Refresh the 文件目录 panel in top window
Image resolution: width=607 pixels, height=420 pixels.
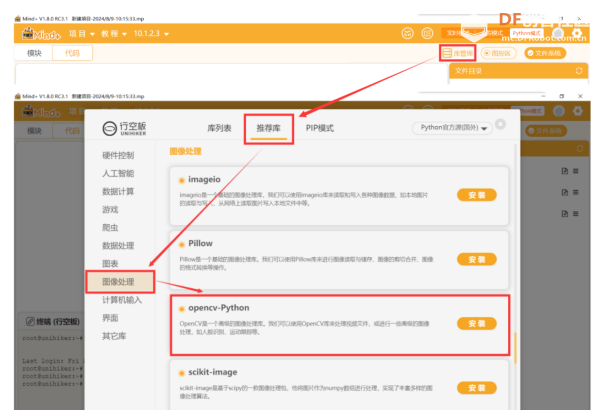pyautogui.click(x=579, y=71)
